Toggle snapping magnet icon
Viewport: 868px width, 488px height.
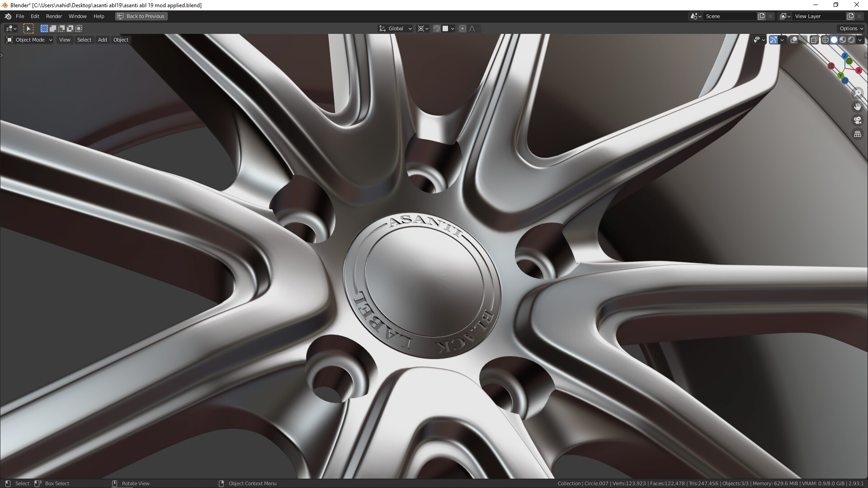437,28
